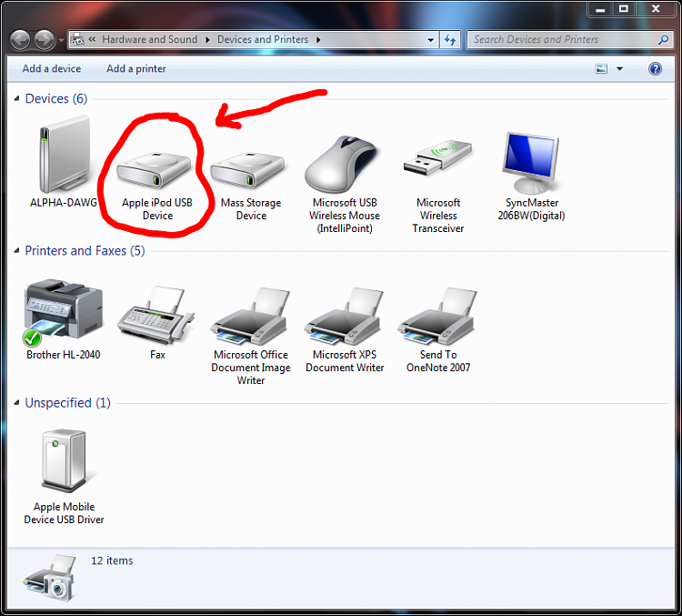Select Microsoft Office Document Image Writer icon
Image resolution: width=682 pixels, height=616 pixels.
(x=250, y=317)
